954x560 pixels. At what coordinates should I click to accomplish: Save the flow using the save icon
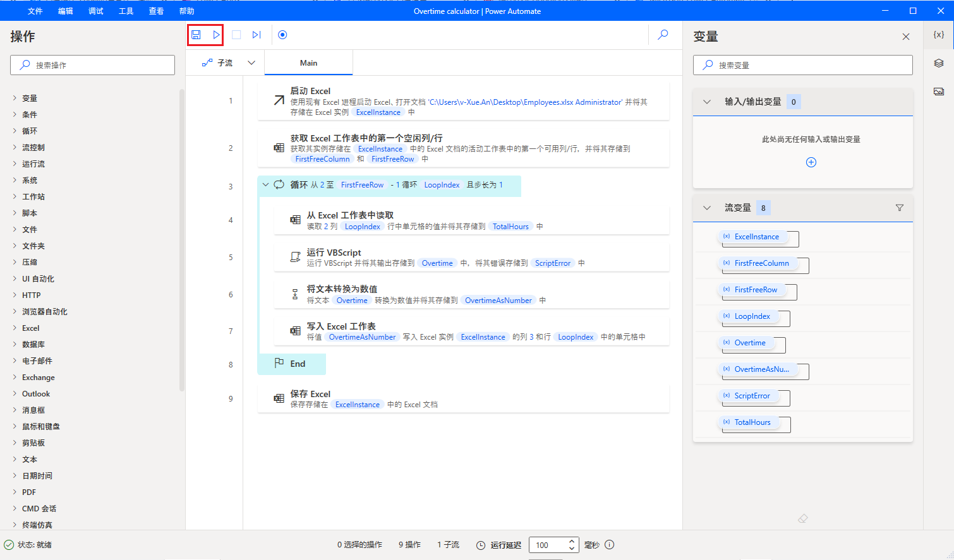[196, 35]
